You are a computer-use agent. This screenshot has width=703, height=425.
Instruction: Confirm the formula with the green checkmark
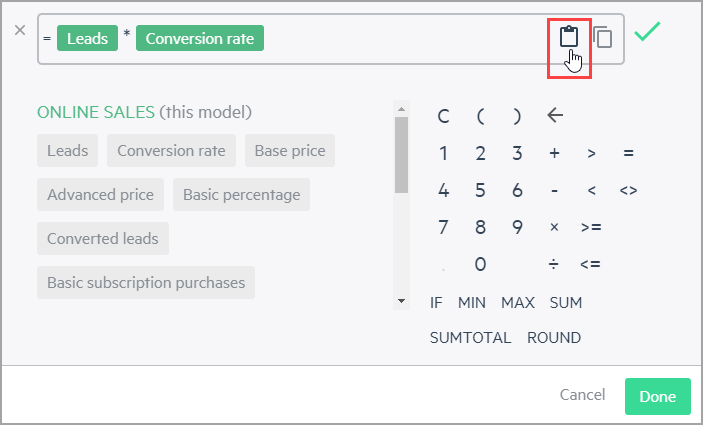point(647,31)
